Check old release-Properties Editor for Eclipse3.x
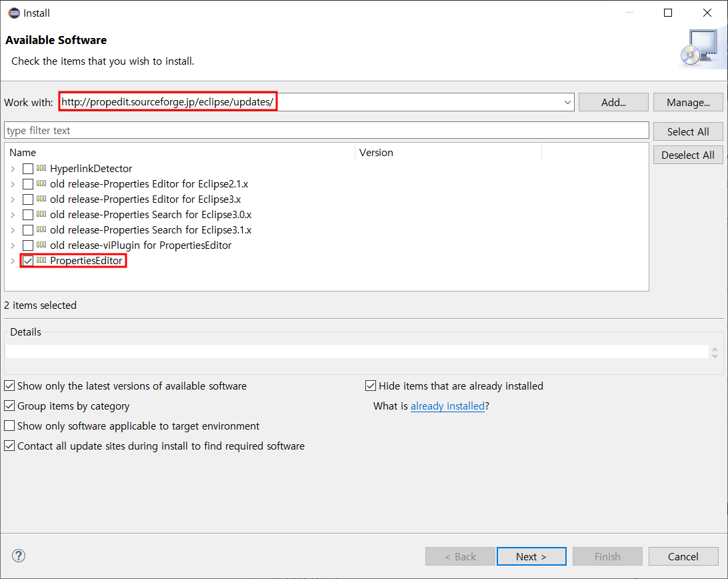 pyautogui.click(x=28, y=199)
